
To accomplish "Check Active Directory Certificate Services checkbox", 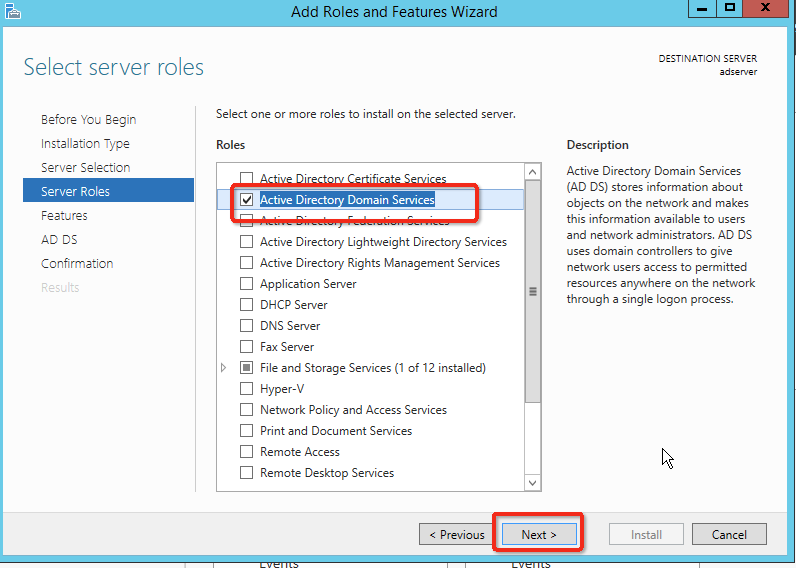I will click(x=247, y=179).
